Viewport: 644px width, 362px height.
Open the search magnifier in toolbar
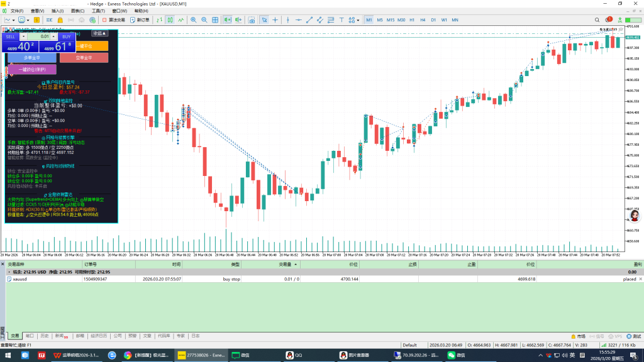[597, 19]
